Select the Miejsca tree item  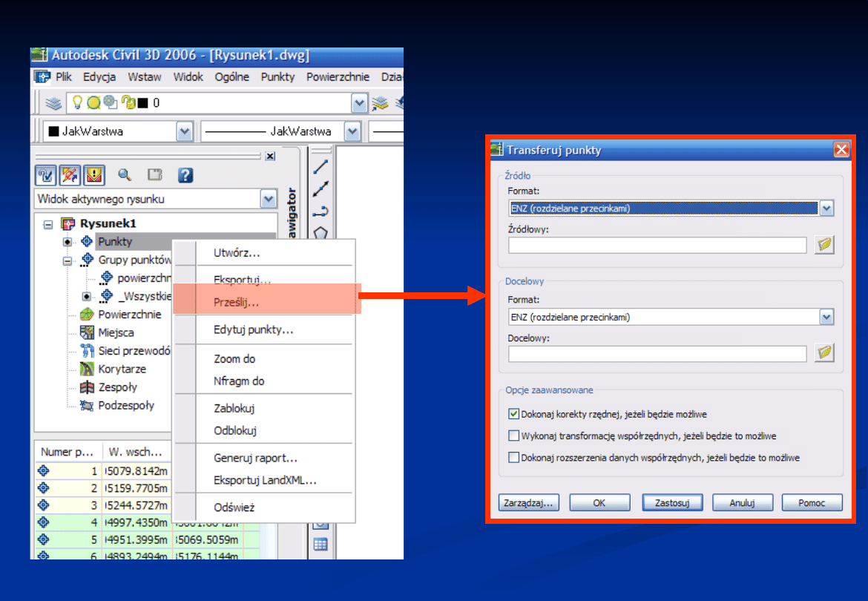click(116, 332)
